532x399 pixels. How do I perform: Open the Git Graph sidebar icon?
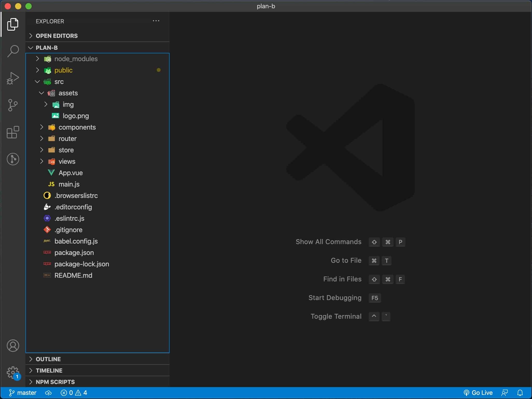pos(13,159)
